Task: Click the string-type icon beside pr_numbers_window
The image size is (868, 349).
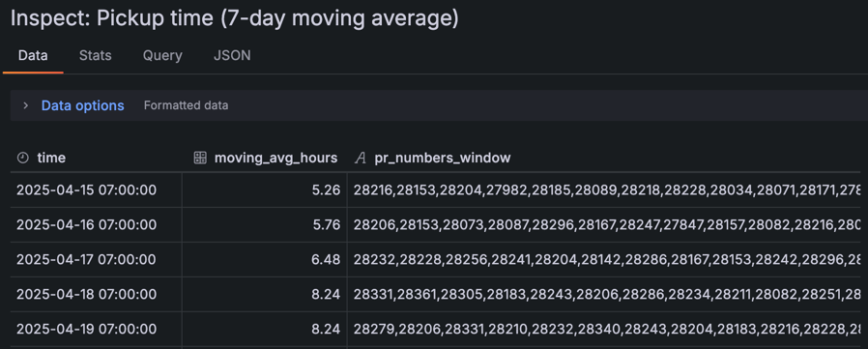Action: 361,158
